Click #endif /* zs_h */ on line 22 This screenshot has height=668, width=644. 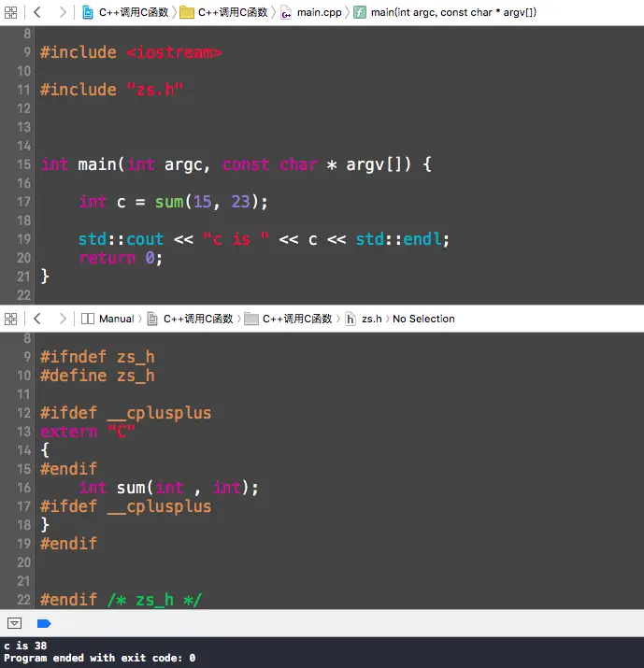click(121, 600)
